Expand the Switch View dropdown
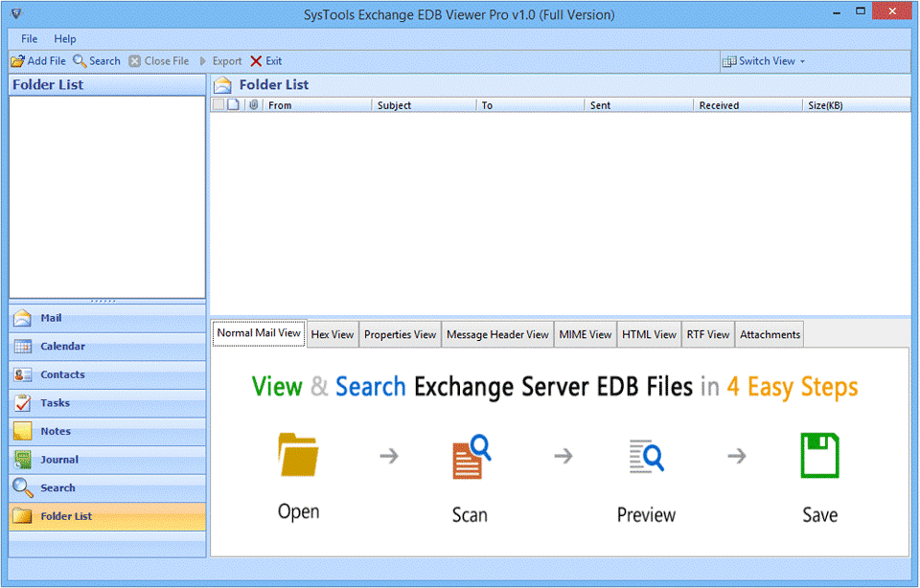Viewport: 920px width, 588px height. 765,61
